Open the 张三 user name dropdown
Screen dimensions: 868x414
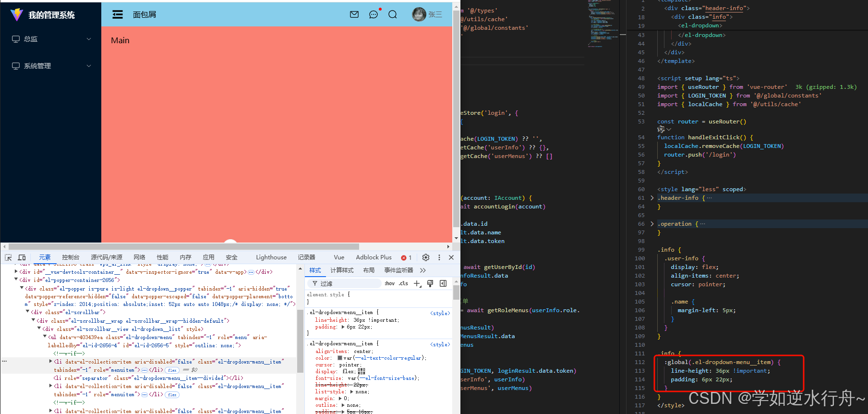435,14
